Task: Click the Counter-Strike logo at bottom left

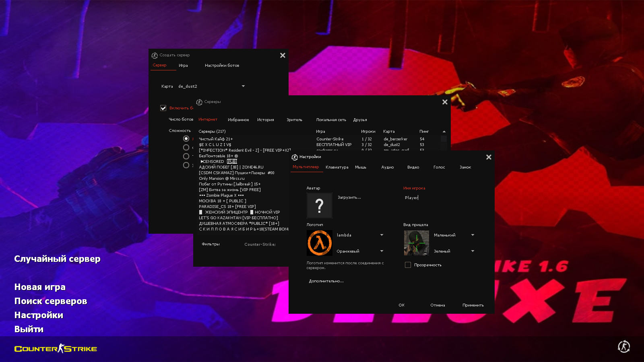Action: (x=56, y=349)
